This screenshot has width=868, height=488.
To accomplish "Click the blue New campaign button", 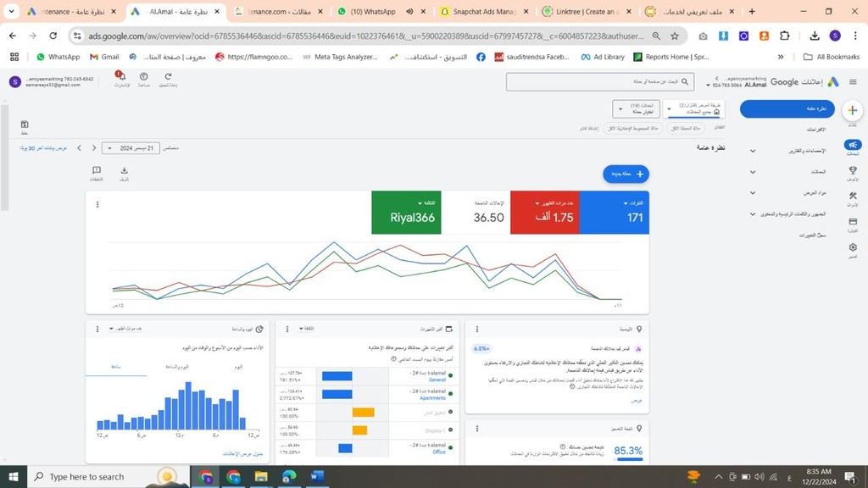I will 626,174.
